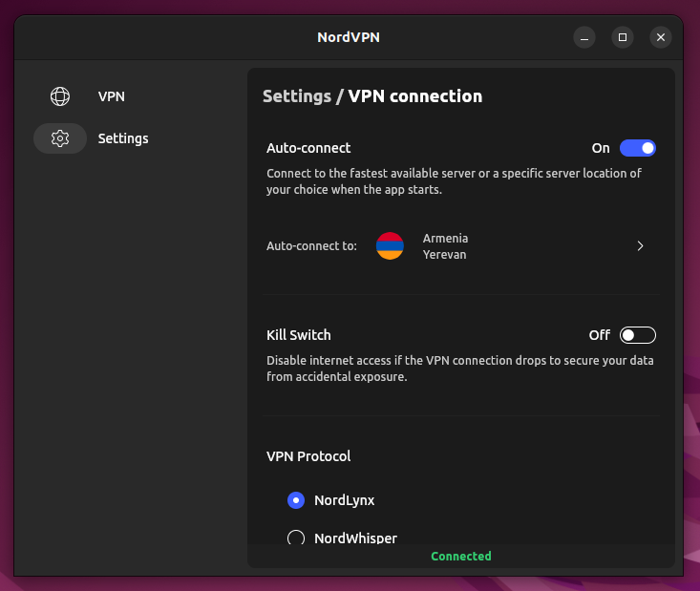Click the Armenia Yerevan location text
The image size is (700, 591).
point(445,246)
